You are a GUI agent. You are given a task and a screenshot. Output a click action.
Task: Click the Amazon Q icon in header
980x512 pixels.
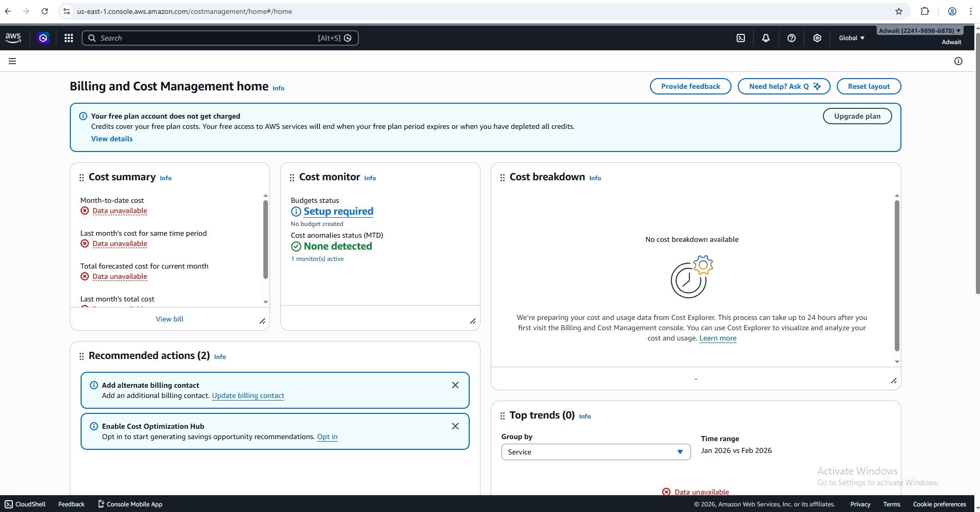[x=43, y=38]
